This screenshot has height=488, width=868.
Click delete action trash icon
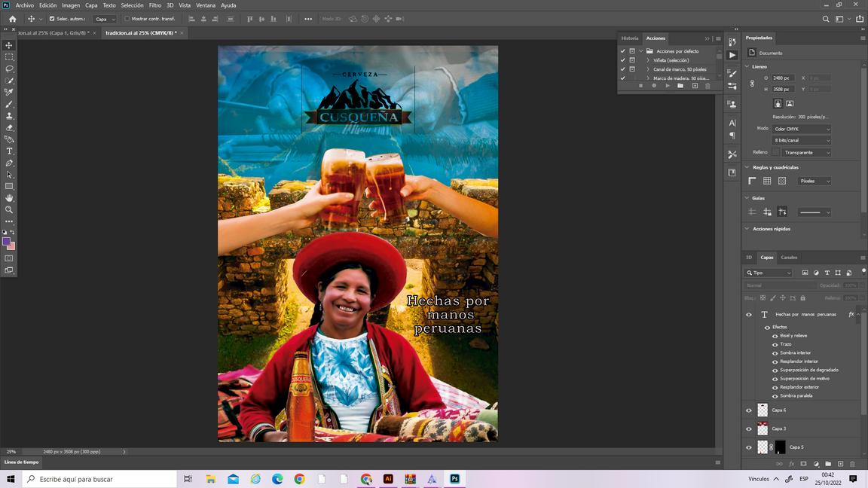click(x=708, y=86)
